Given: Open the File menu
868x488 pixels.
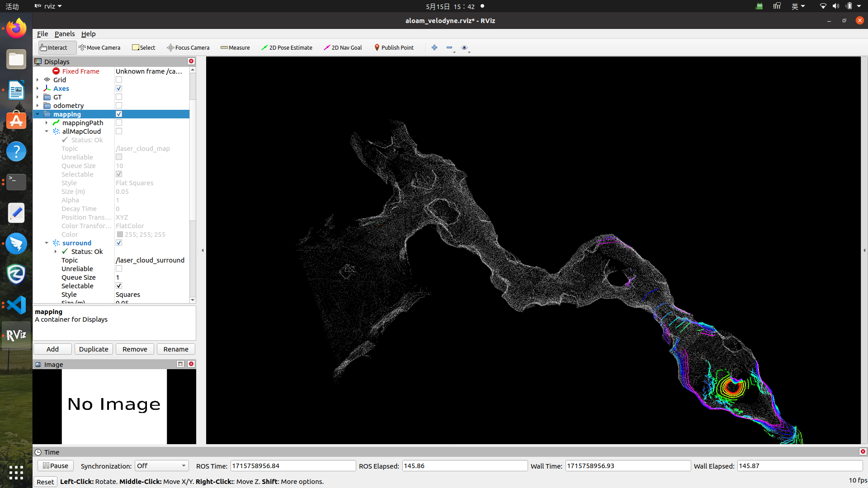Looking at the screenshot, I should click(x=42, y=34).
